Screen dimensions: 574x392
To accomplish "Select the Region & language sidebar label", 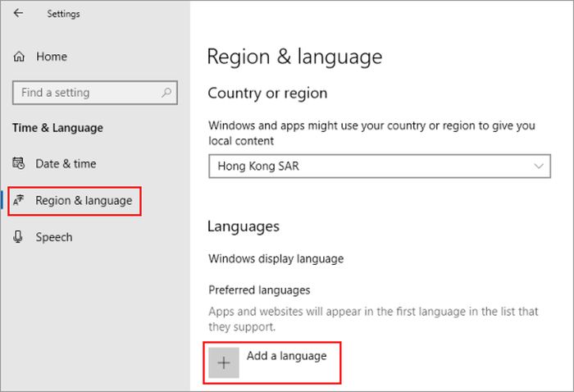I will 84,201.
